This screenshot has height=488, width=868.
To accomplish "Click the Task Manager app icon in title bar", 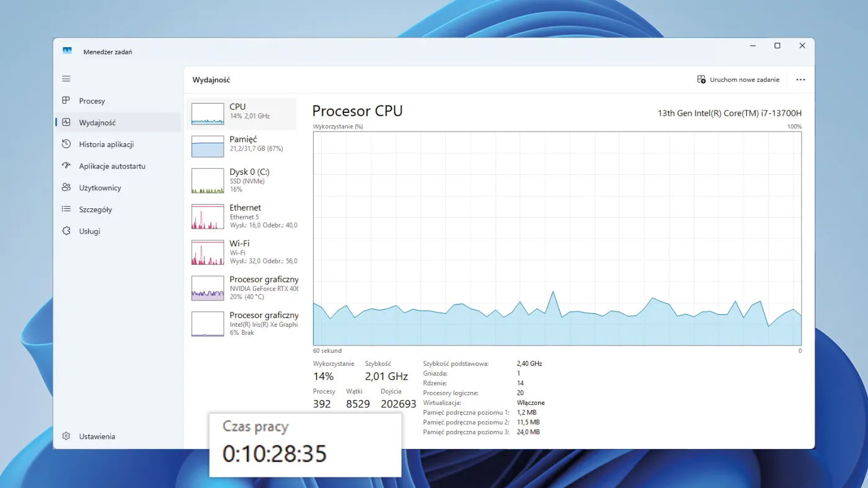I will 67,51.
